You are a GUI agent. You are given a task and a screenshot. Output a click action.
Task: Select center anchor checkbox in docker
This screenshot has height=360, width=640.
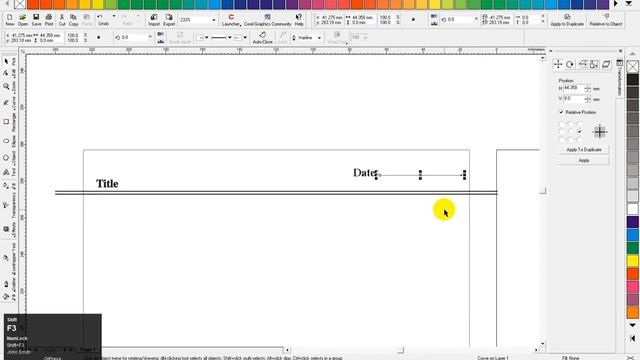coord(571,131)
